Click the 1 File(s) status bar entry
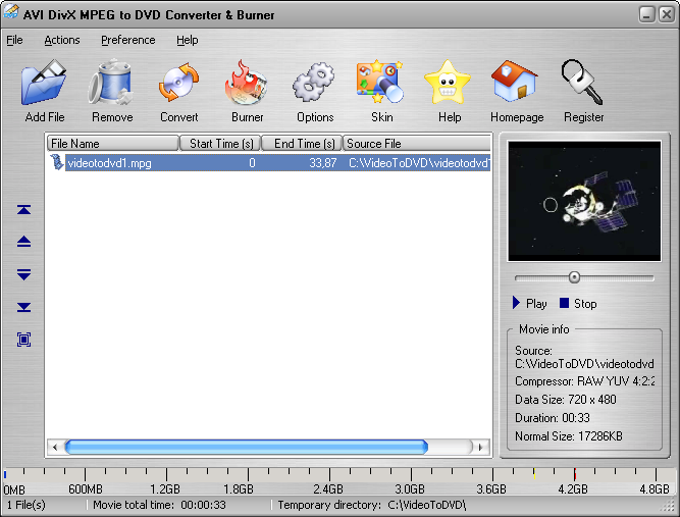Image resolution: width=680 pixels, height=517 pixels. click(x=26, y=505)
